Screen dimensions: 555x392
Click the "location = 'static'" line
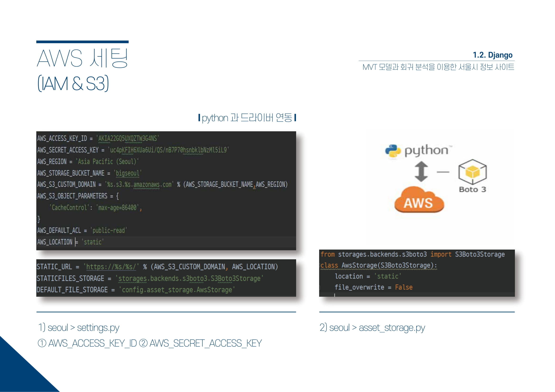368,276
